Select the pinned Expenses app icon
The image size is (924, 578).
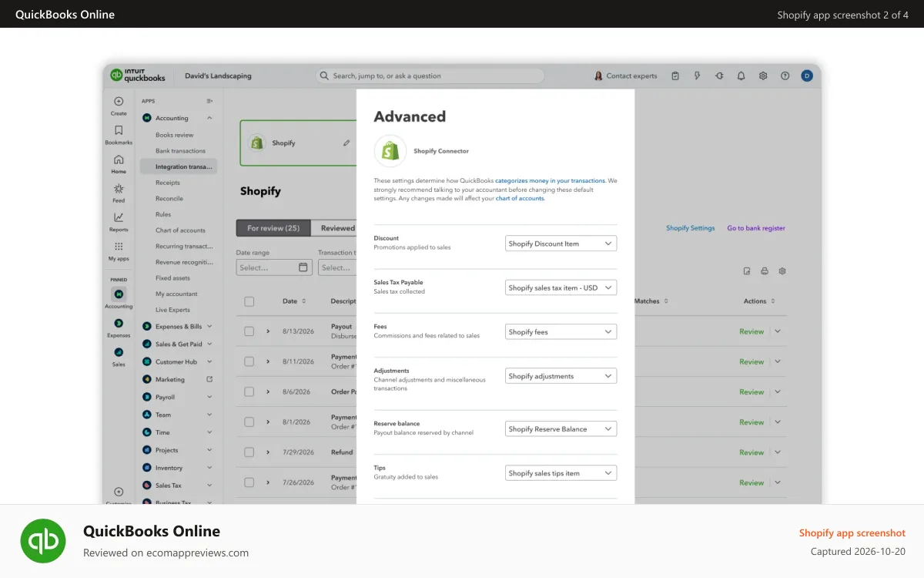[119, 323]
